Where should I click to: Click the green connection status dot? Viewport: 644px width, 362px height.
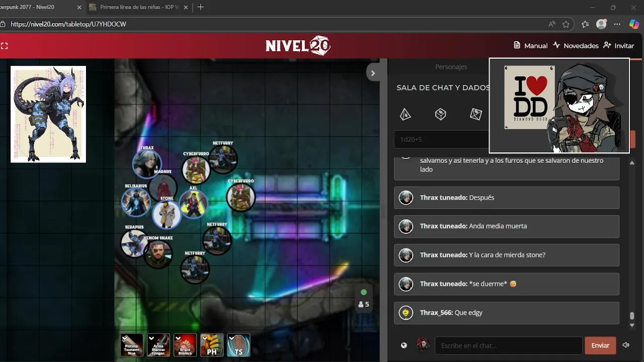coord(364,292)
